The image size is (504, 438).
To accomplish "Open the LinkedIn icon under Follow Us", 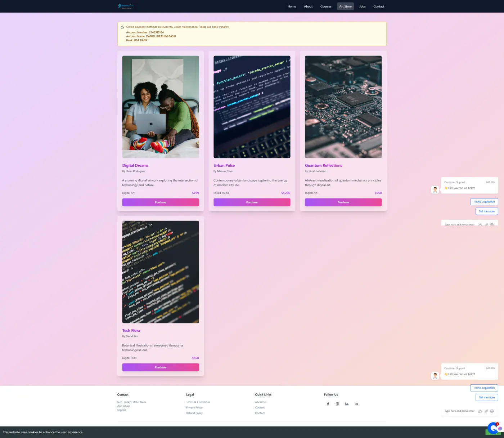I will tap(347, 404).
